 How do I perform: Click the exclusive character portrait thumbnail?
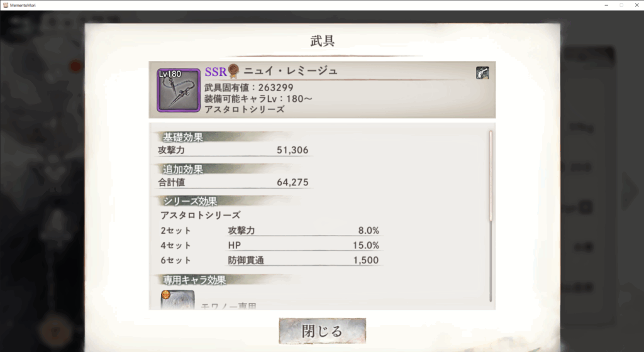(177, 300)
